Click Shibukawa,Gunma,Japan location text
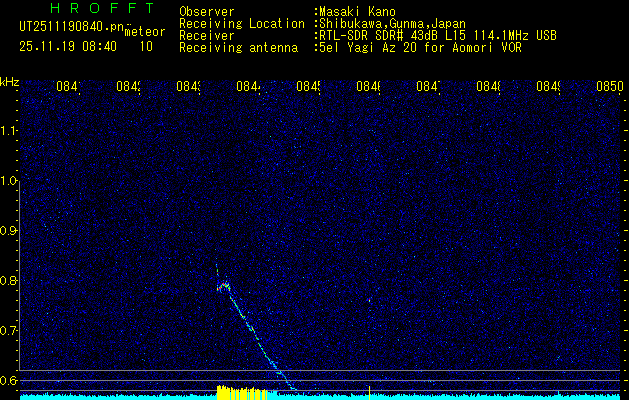Image resolution: width=629 pixels, height=400 pixels. pos(392,24)
